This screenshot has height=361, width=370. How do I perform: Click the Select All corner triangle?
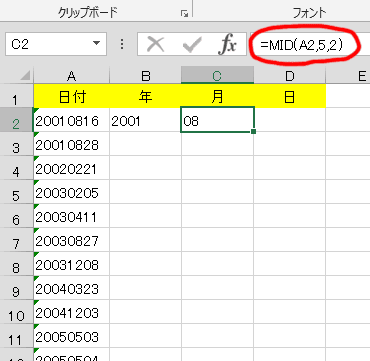(26, 75)
